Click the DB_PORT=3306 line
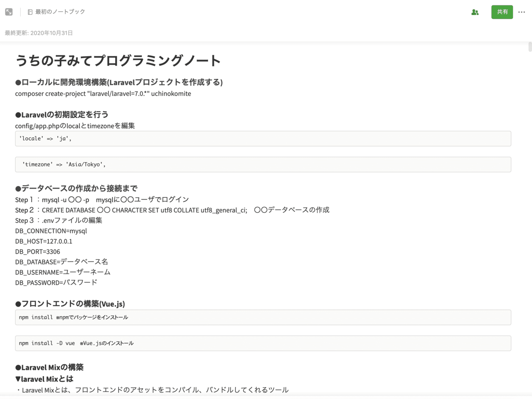The width and height of the screenshot is (532, 399). [x=38, y=252]
